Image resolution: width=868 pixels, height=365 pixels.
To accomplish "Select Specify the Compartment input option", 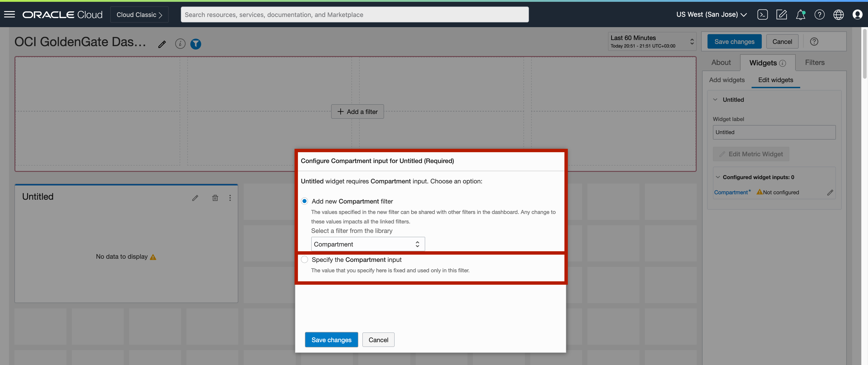I will [x=304, y=260].
